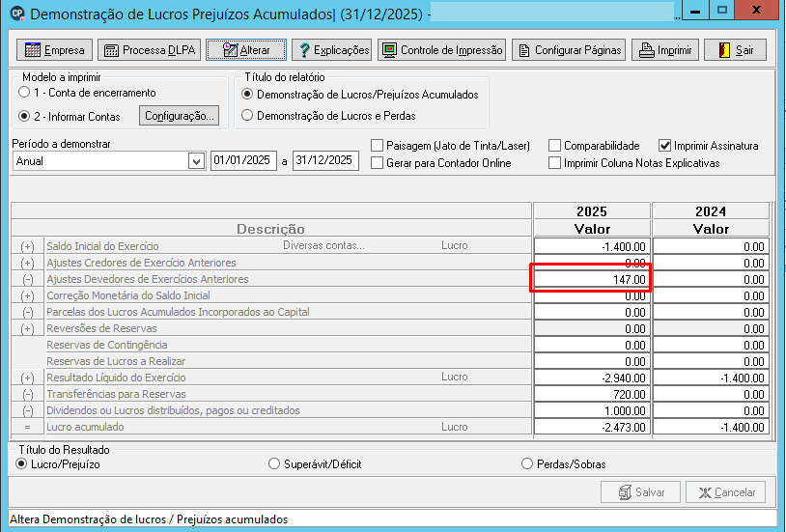This screenshot has width=786, height=532.
Task: Open the Configuração... dialog
Action: click(x=179, y=116)
